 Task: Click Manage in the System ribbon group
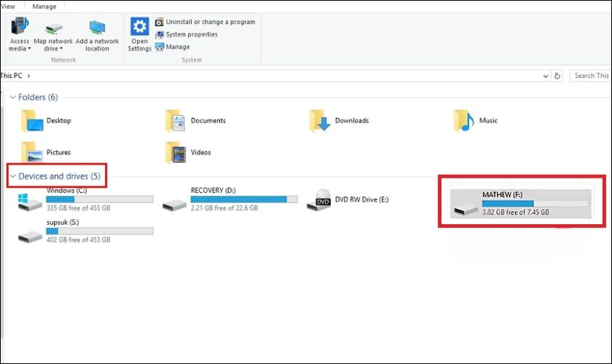click(172, 47)
